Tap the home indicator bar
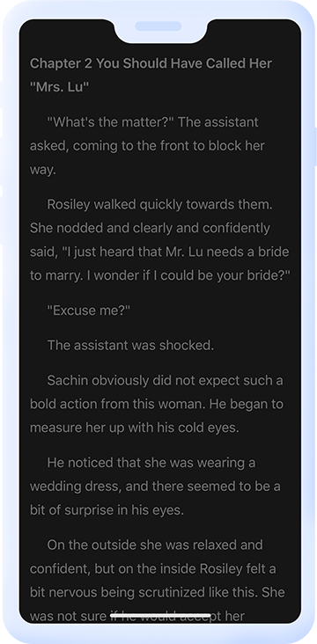 tap(161, 615)
